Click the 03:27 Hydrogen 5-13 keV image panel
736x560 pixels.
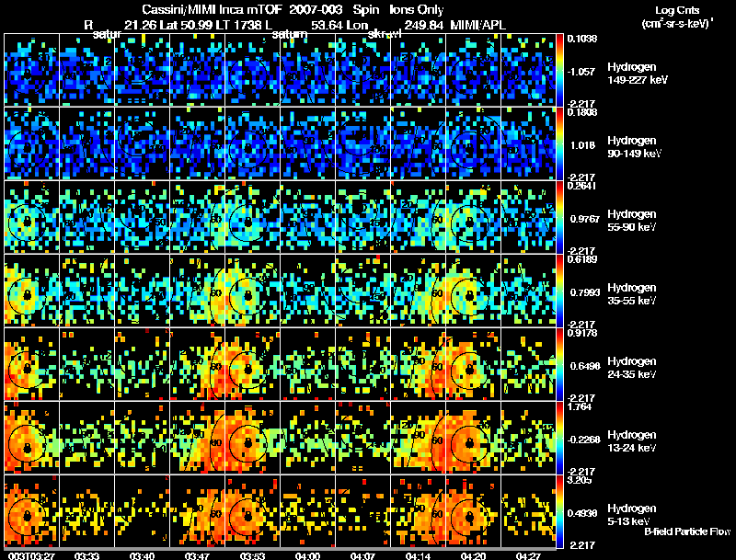point(31,511)
